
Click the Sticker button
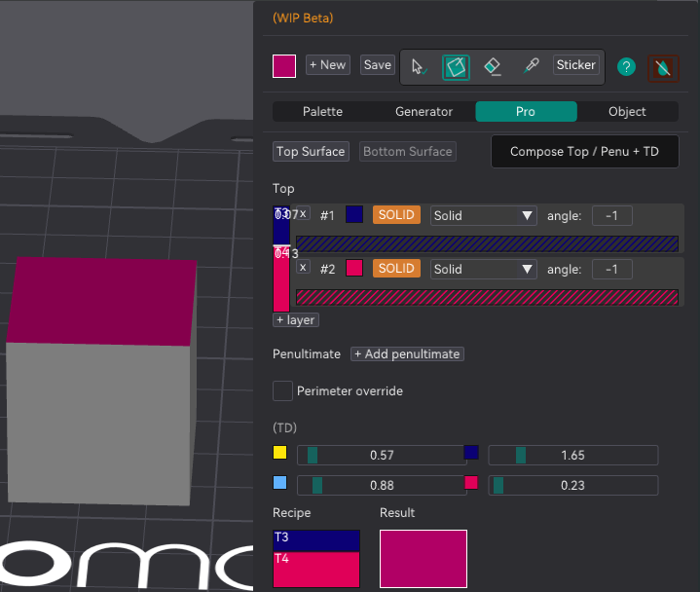point(576,64)
